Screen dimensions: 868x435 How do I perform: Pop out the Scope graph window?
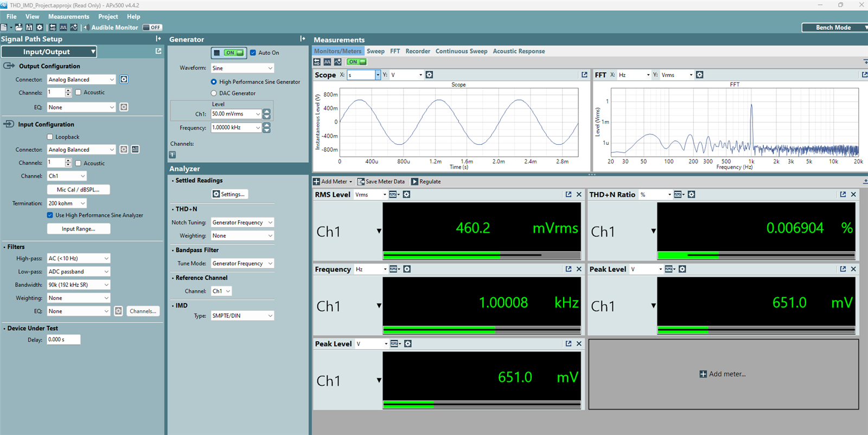pyautogui.click(x=584, y=75)
